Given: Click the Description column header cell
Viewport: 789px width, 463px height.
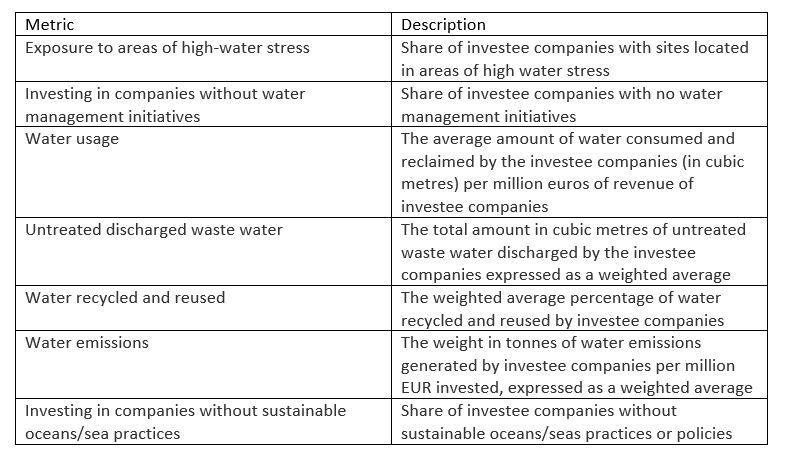Looking at the screenshot, I should pos(579,24).
